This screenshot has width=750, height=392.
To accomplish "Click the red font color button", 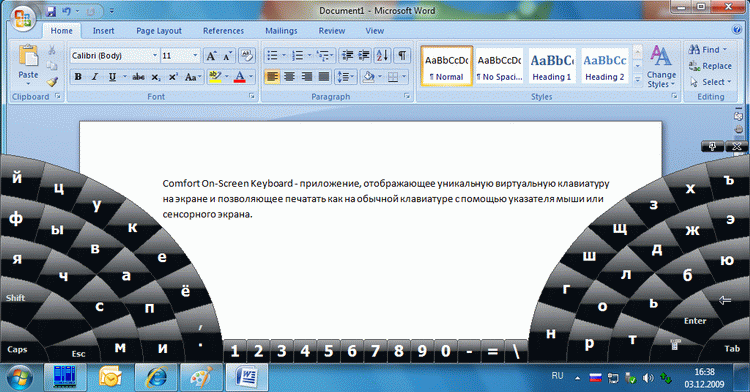I will pos(240,76).
